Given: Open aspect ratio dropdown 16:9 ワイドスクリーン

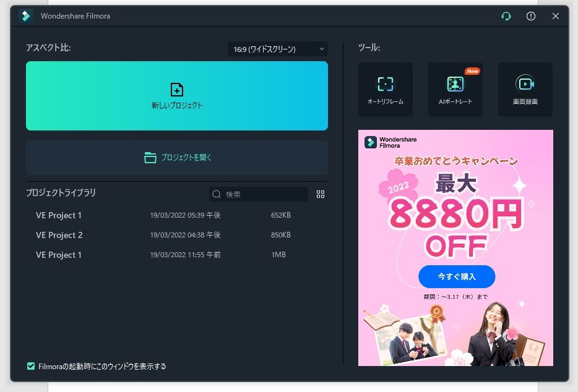Looking at the screenshot, I should [278, 49].
